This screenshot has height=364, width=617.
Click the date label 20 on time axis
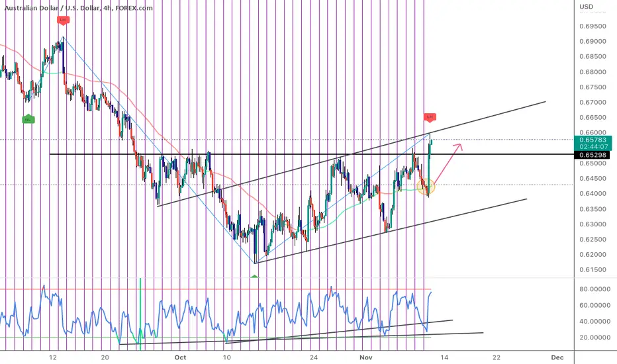coord(105,357)
